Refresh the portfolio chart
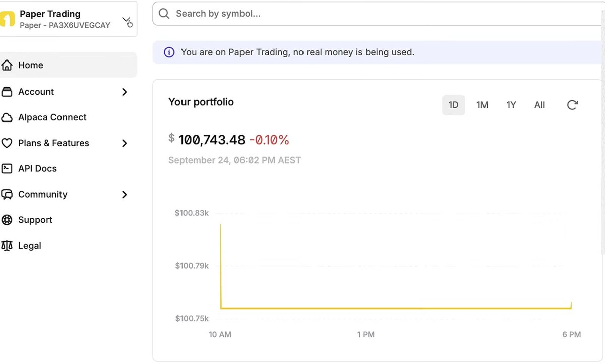The width and height of the screenshot is (605, 364). point(572,105)
